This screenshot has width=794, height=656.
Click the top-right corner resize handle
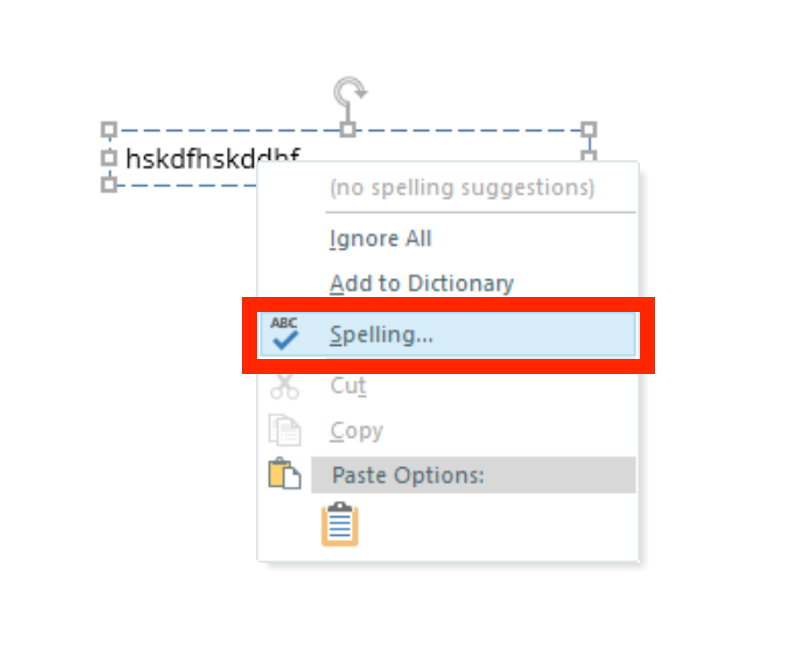point(589,130)
